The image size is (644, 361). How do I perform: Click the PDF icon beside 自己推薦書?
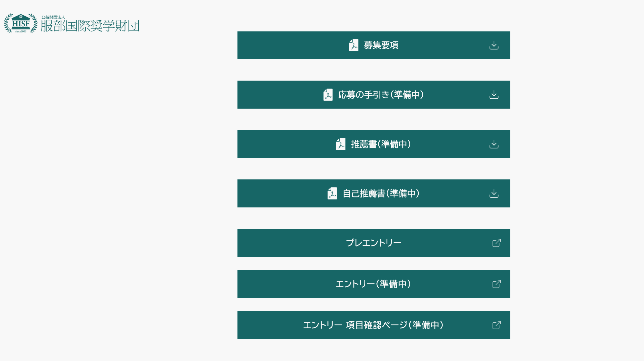tap(332, 193)
